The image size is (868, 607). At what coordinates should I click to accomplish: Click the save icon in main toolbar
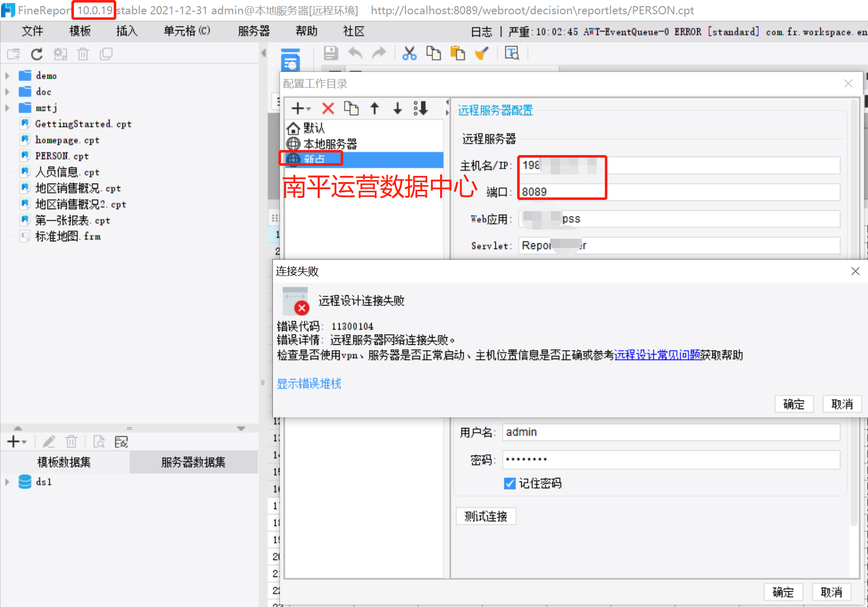click(331, 53)
